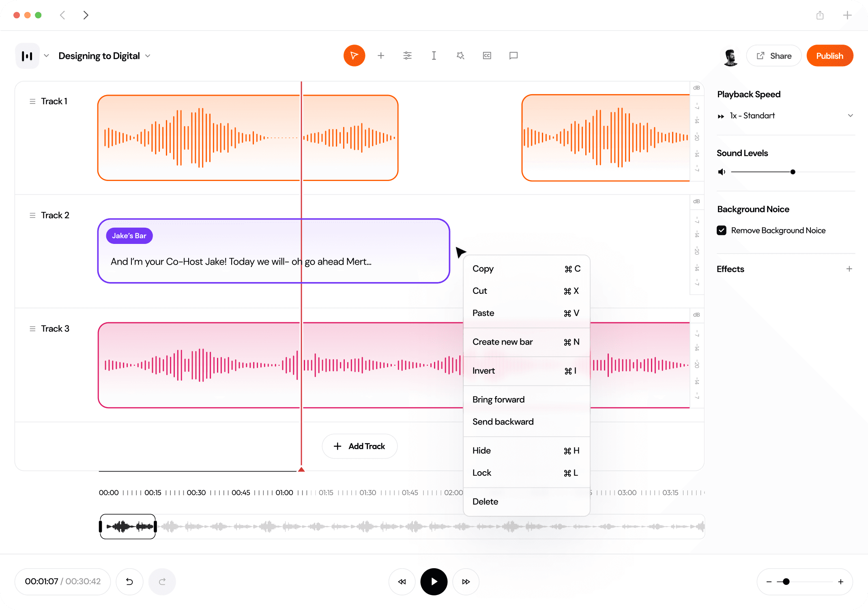Uncheck Remove Background Noice checkbox
Screen dimensions: 868x610
[722, 231]
